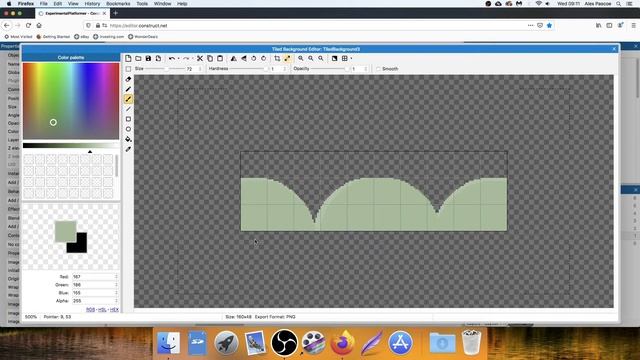
Task: Open the redo history dropdown arrow
Action: coord(193,58)
